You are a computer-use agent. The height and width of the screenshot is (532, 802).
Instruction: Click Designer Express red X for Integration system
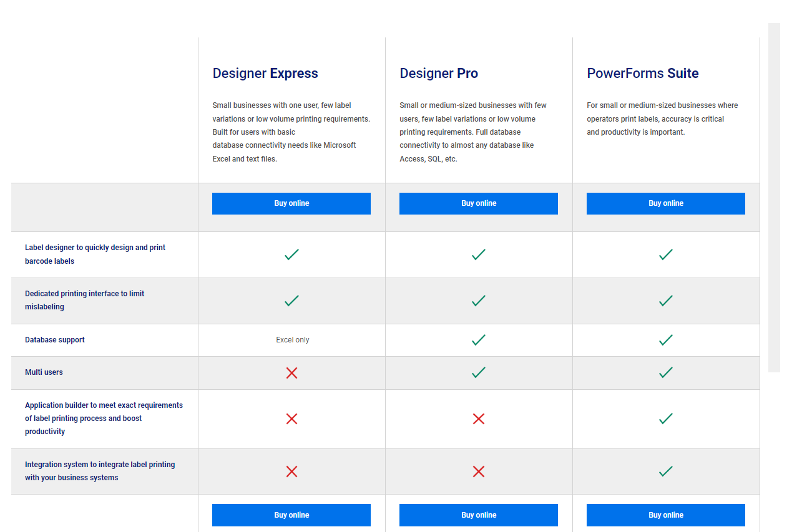(291, 472)
